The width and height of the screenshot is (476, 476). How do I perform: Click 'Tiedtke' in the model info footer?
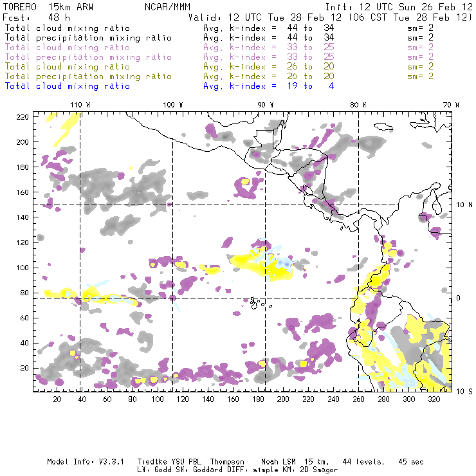[x=152, y=462]
